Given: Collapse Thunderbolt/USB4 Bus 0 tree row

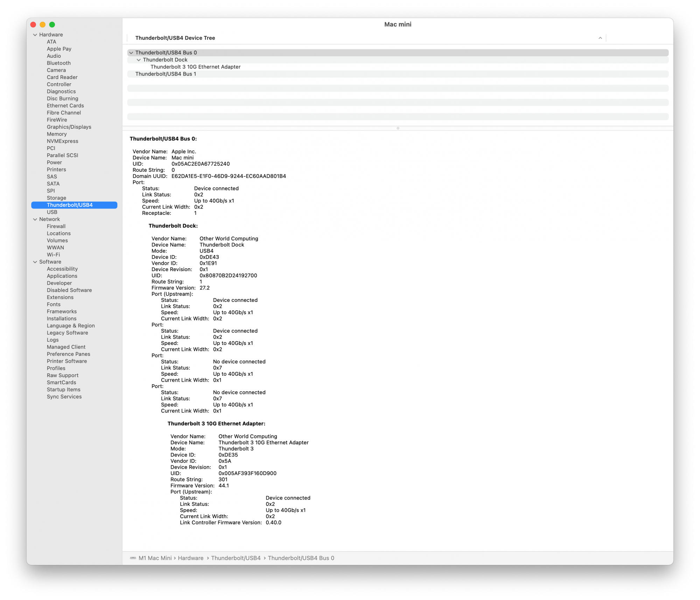Looking at the screenshot, I should click(131, 53).
